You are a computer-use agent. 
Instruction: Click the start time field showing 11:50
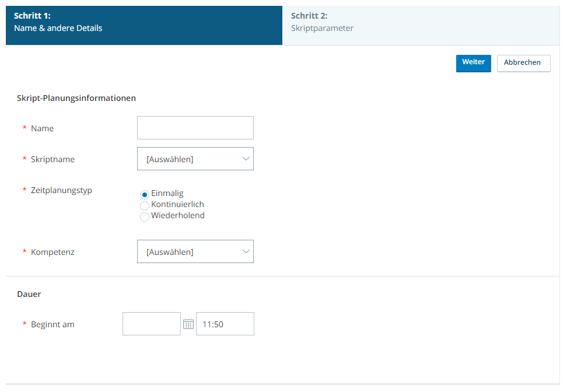(225, 324)
